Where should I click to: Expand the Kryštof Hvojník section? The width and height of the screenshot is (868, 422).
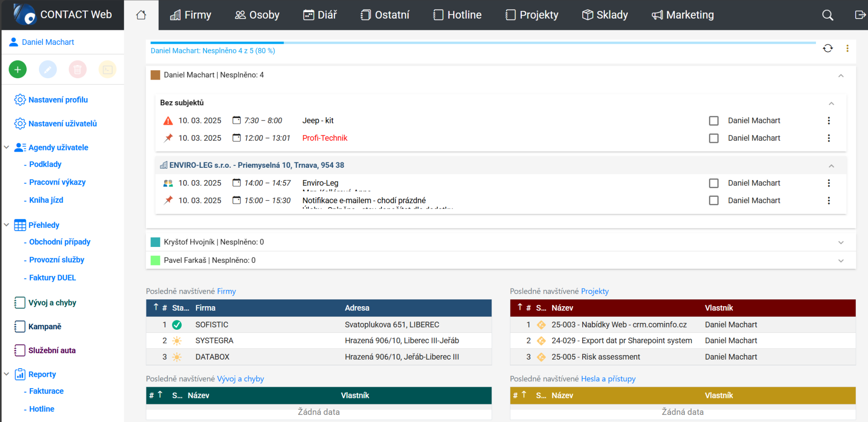(x=841, y=242)
